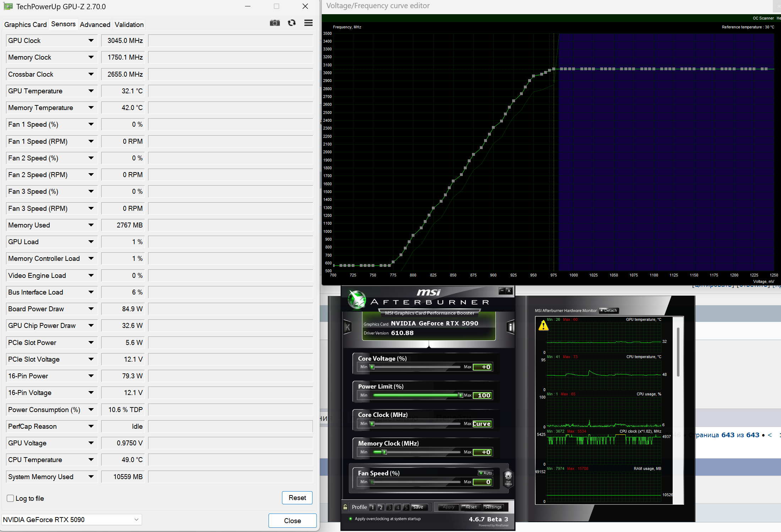Screen dimensions: 781x532
Task: Select Afterburner profile slot 5
Action: point(406,507)
